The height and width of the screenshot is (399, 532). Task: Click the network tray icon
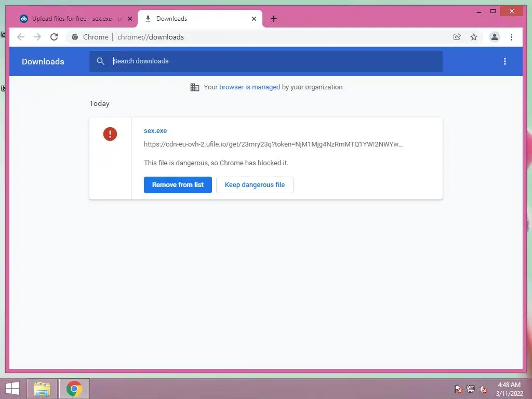coord(471,389)
